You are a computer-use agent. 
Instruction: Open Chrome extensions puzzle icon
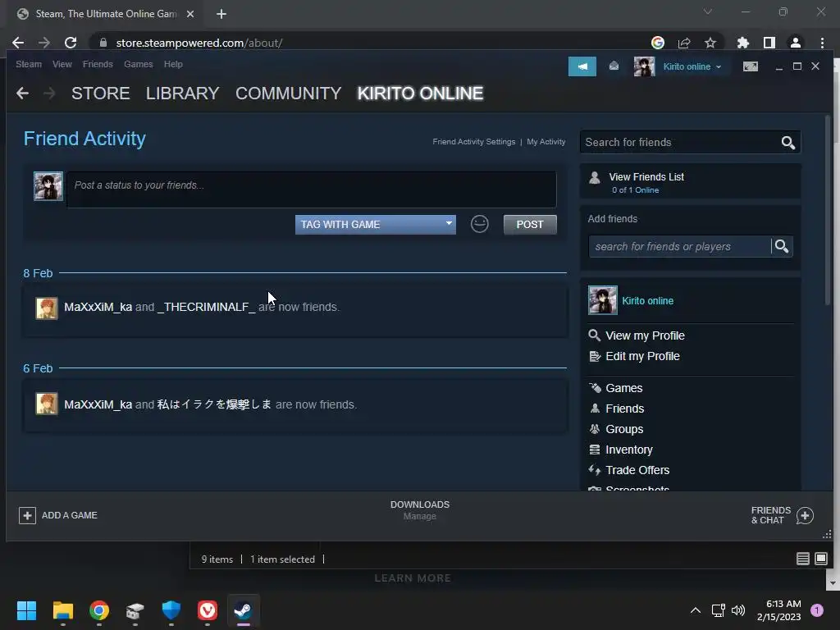click(x=743, y=43)
